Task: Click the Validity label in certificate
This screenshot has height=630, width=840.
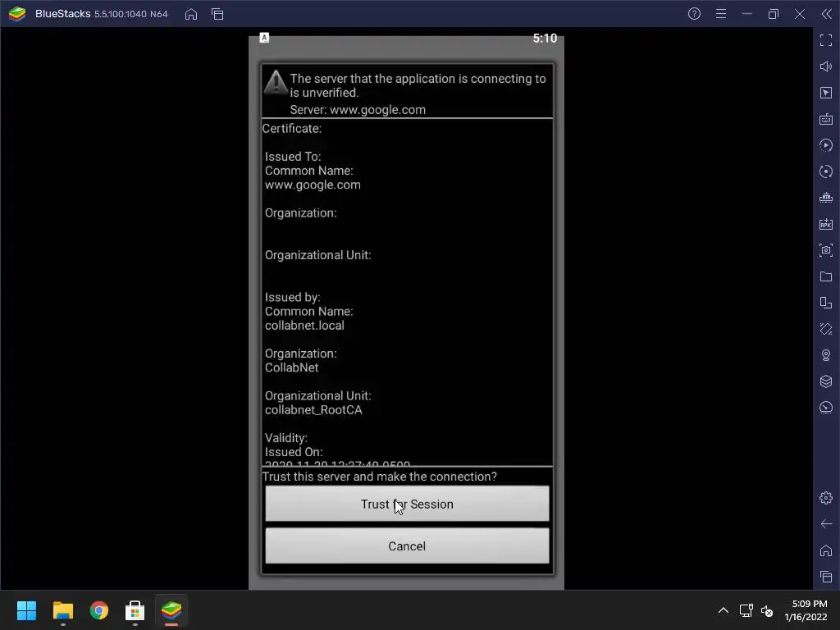Action: (286, 438)
